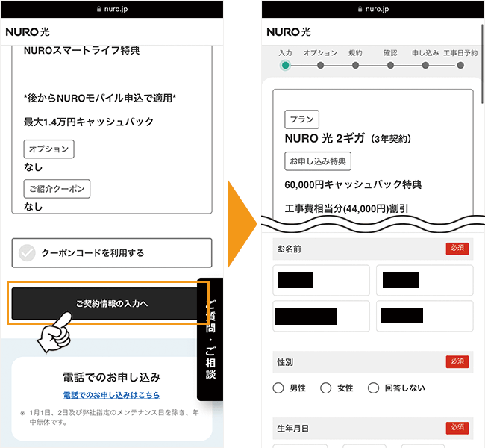
Task: Click the nuro.jp address in the left screen
Action: pyautogui.click(x=116, y=9)
